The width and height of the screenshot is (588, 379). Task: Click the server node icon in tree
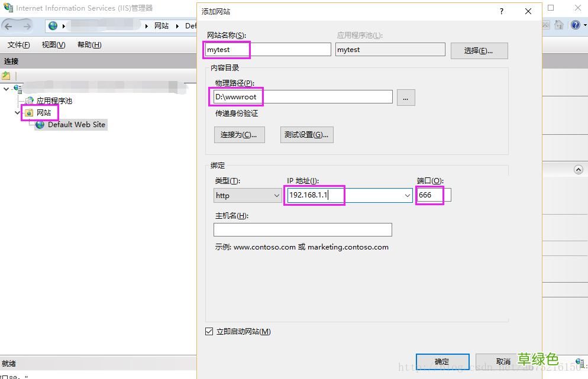click(x=18, y=89)
